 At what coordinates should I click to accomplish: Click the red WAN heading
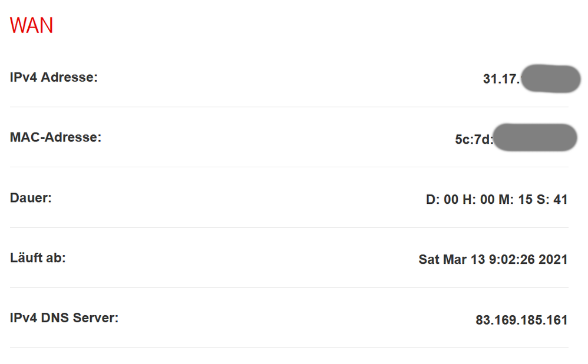click(32, 25)
